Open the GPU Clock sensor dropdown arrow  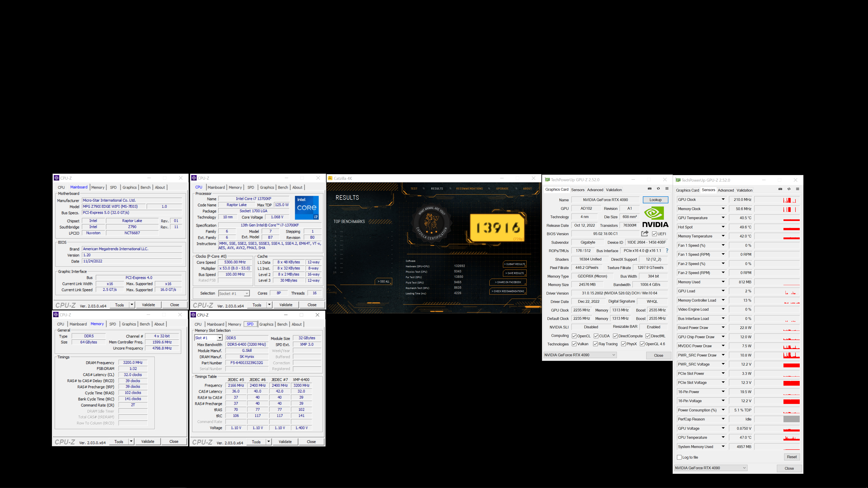(723, 199)
